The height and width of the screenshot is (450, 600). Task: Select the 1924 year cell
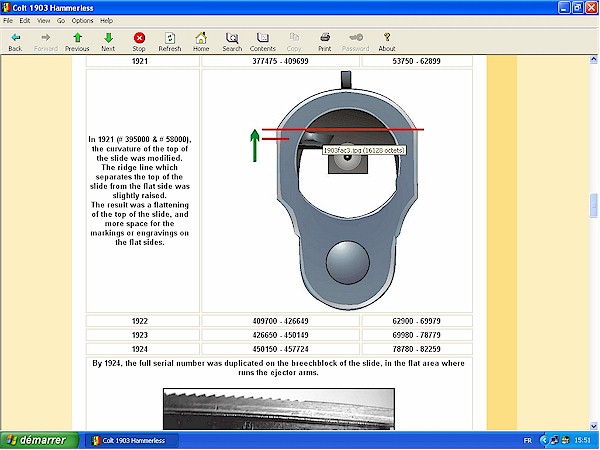pyautogui.click(x=143, y=349)
